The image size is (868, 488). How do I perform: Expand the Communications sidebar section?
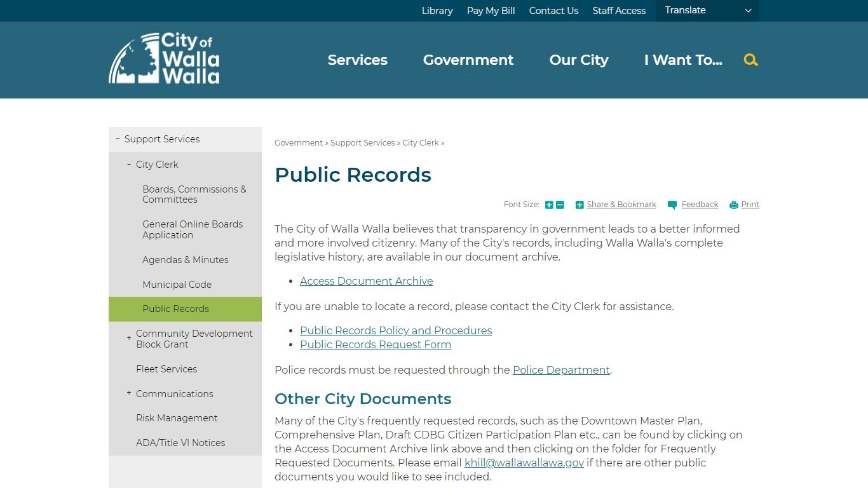(129, 393)
